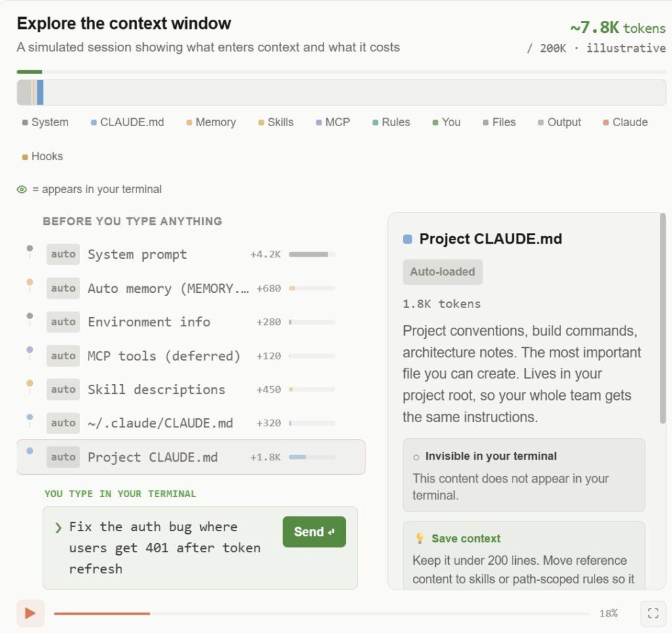Select the Project CLAUDE.md row

[191, 457]
